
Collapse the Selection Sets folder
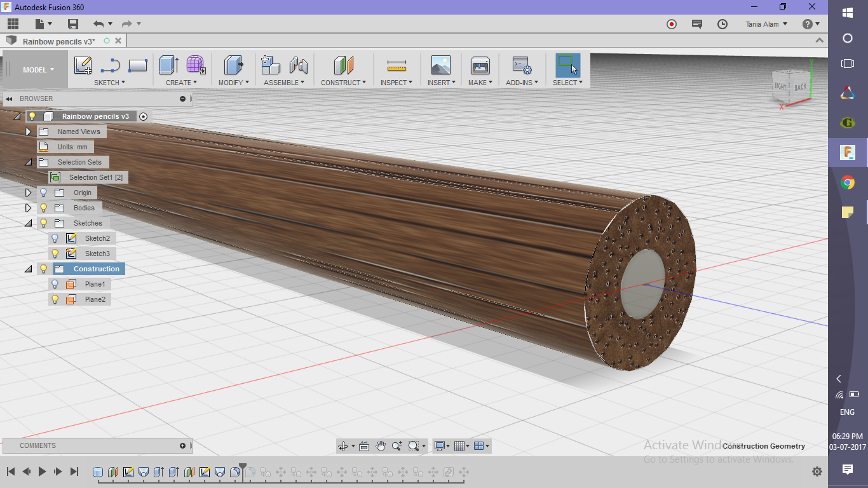pyautogui.click(x=28, y=162)
